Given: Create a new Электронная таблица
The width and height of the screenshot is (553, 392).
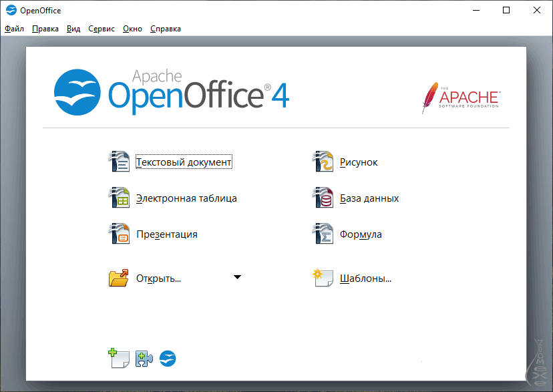Looking at the screenshot, I should (186, 198).
